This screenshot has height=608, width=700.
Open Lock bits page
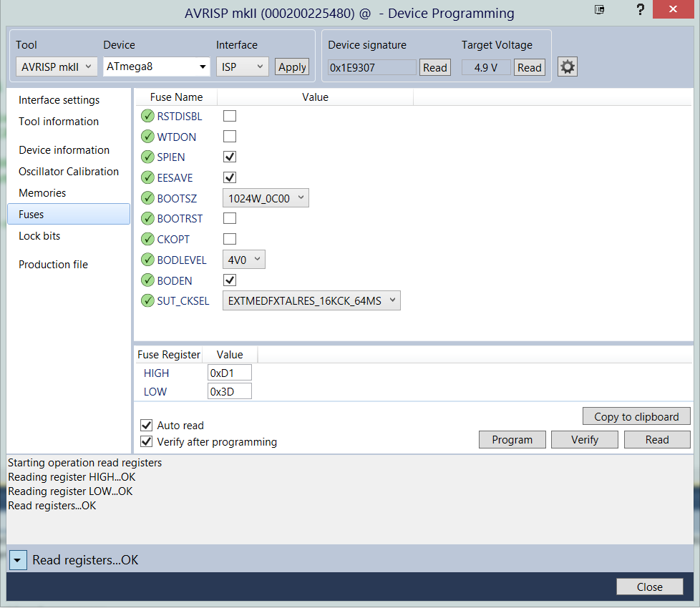tap(39, 235)
